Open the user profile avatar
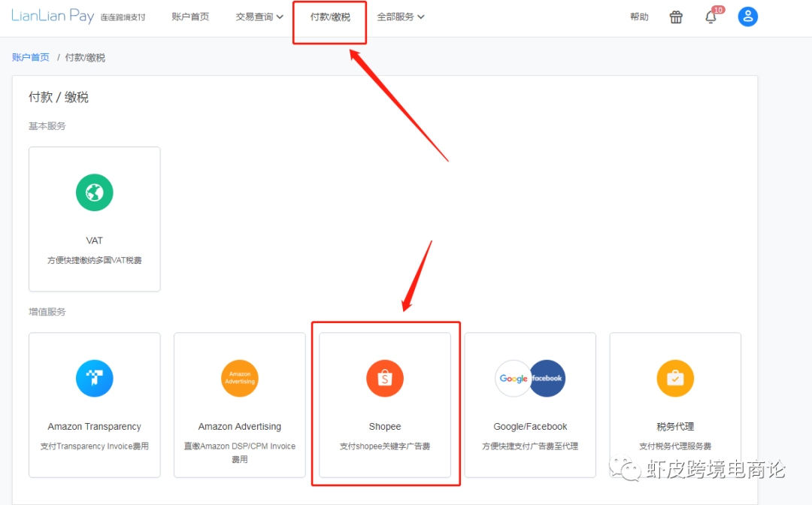The width and height of the screenshot is (812, 505). pos(747,17)
